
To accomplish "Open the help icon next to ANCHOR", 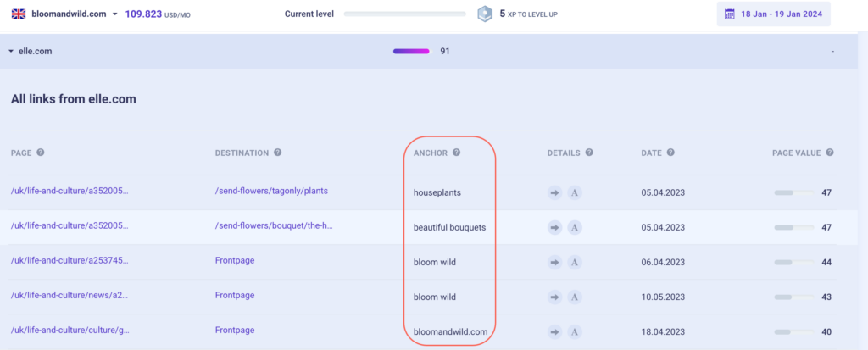I will (456, 153).
